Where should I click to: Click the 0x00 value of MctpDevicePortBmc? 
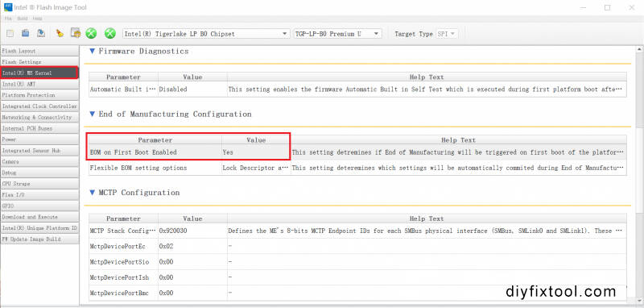[192, 293]
